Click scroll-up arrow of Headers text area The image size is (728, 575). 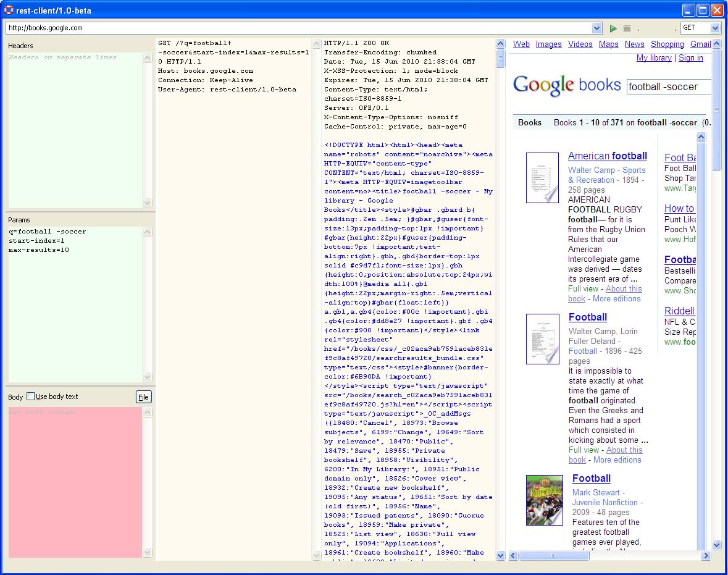[147, 58]
